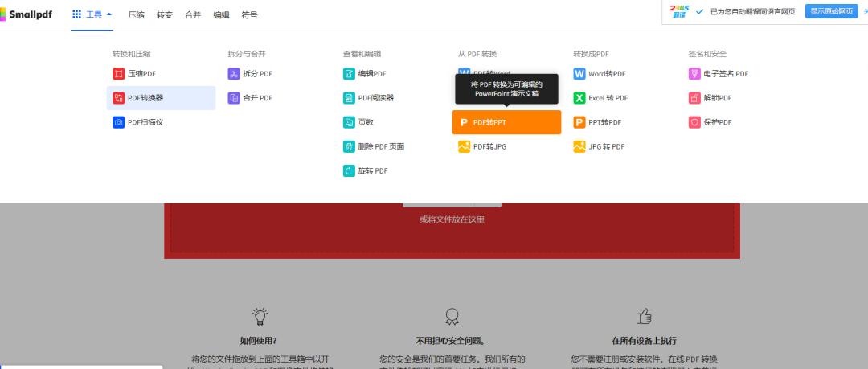868x369 pixels.
Task: Click the 压缩PDF red icon
Action: [x=118, y=74]
